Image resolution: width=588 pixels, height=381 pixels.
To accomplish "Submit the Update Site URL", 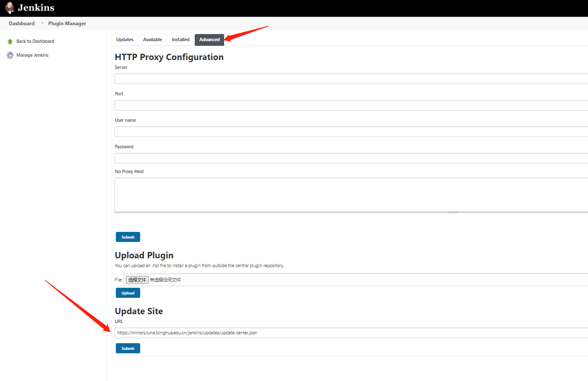I will pos(128,348).
